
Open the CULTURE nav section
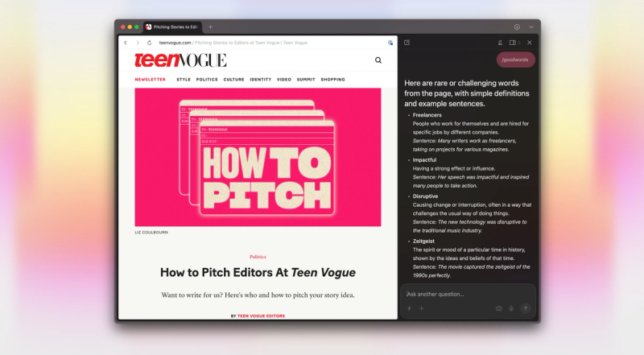[x=233, y=80]
